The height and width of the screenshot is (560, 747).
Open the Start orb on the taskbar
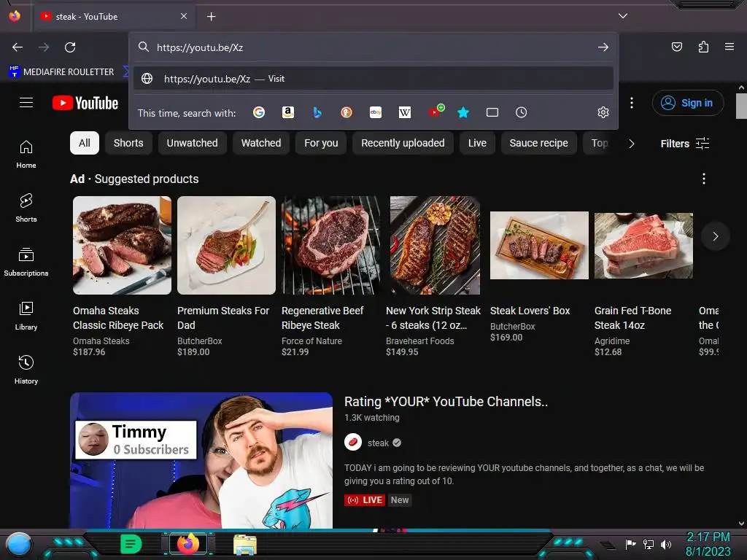pyautogui.click(x=20, y=544)
